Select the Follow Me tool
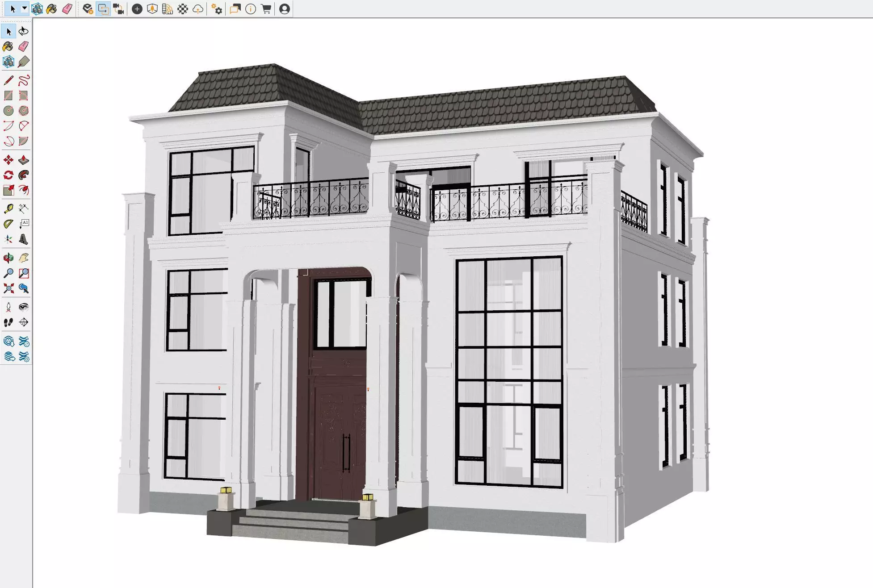This screenshot has height=588, width=873. pyautogui.click(x=24, y=175)
